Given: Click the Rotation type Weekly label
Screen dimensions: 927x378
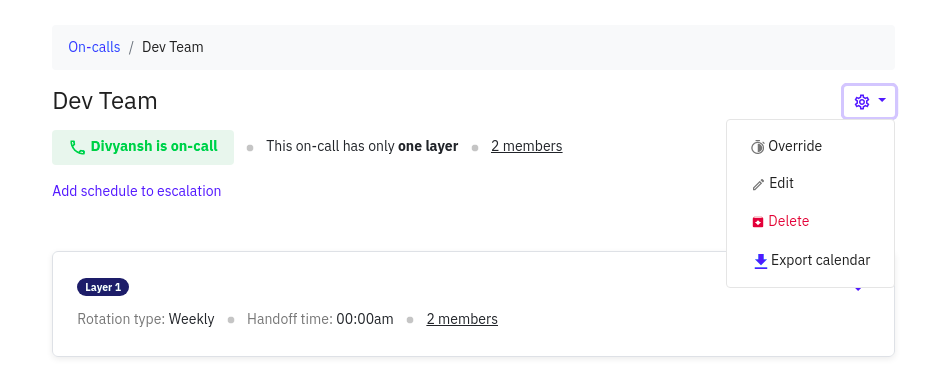Looking at the screenshot, I should pyautogui.click(x=145, y=319).
